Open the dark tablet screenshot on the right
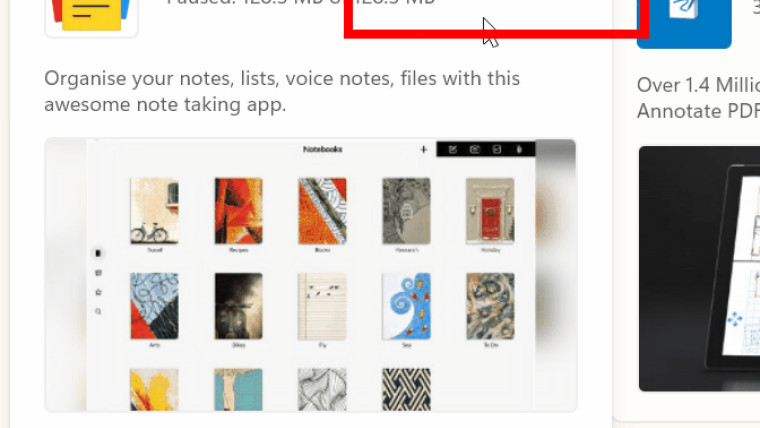The height and width of the screenshot is (428, 760). pos(699,269)
